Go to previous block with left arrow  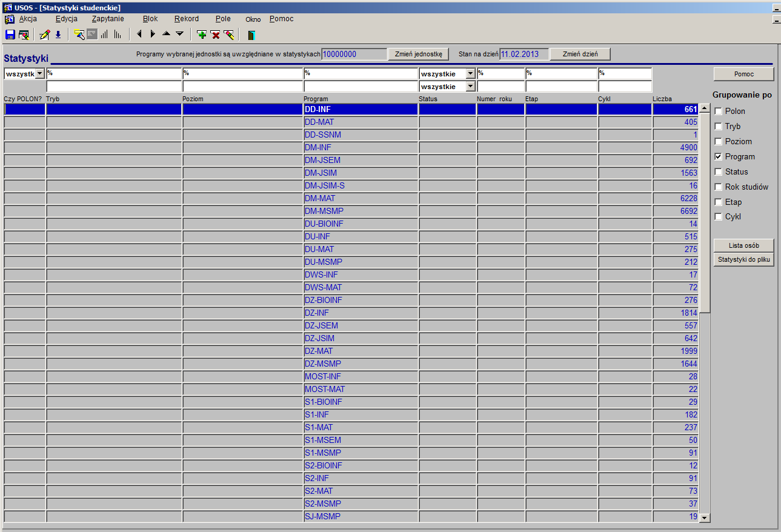click(x=139, y=34)
